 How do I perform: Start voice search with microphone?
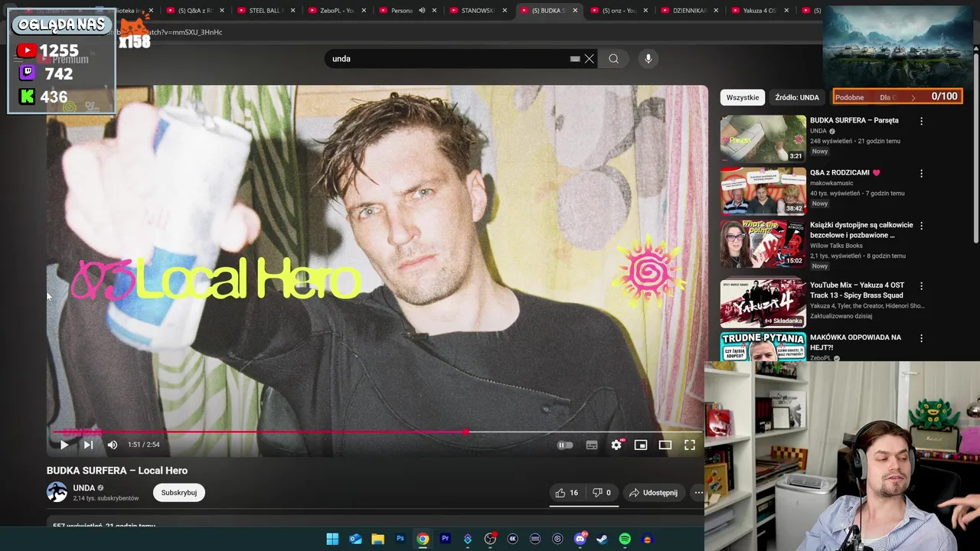click(x=648, y=59)
